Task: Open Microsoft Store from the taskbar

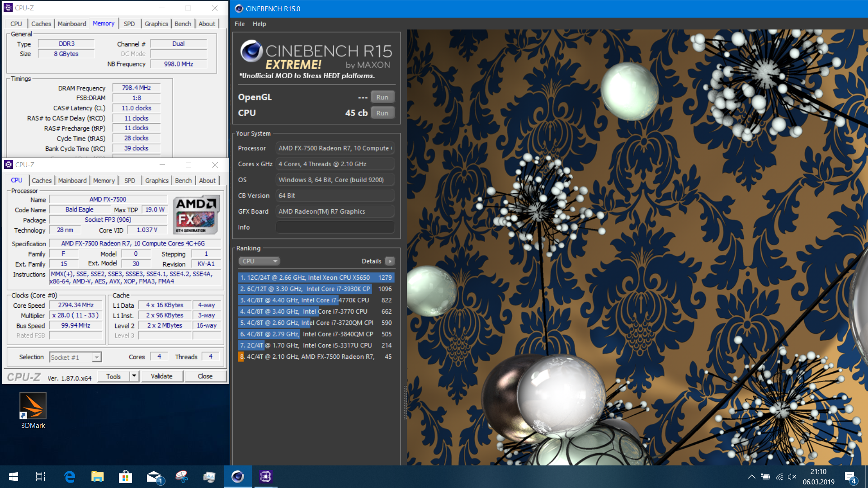Action: pyautogui.click(x=126, y=477)
